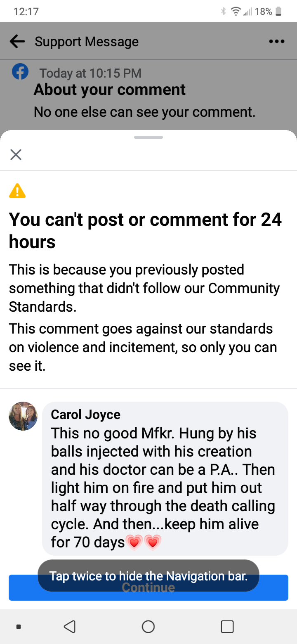This screenshot has height=644, width=297.
Task: Tap the "Support Message" title
Action: click(x=87, y=42)
